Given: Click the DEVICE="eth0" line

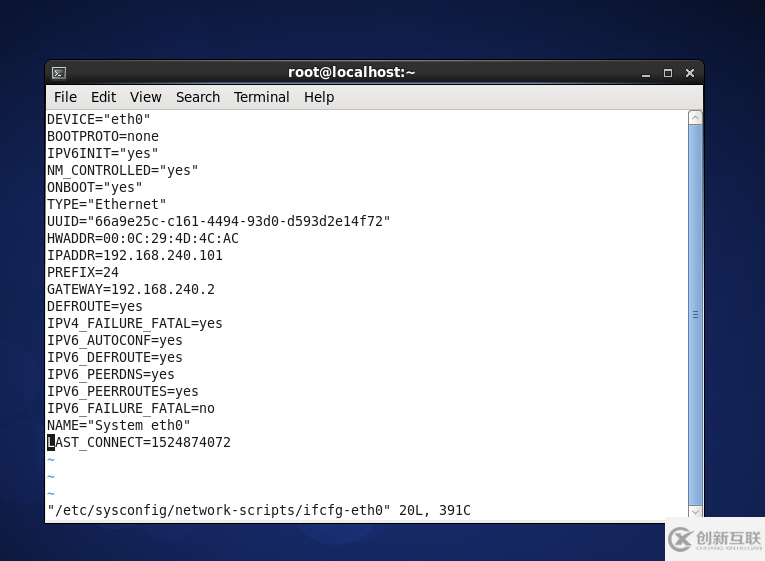Looking at the screenshot, I should click(x=99, y=120).
